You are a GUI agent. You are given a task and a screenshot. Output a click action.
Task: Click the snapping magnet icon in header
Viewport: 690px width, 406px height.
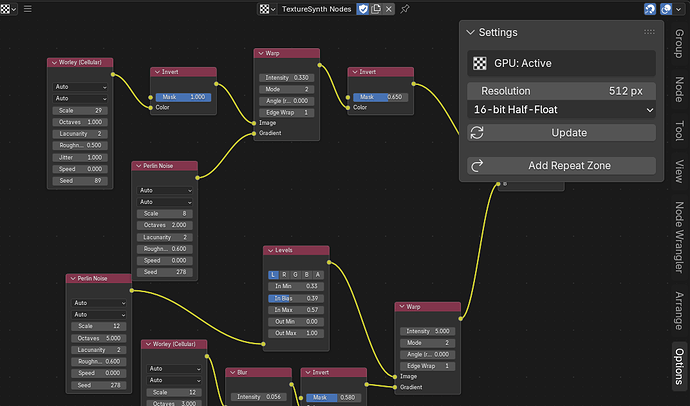click(650, 9)
